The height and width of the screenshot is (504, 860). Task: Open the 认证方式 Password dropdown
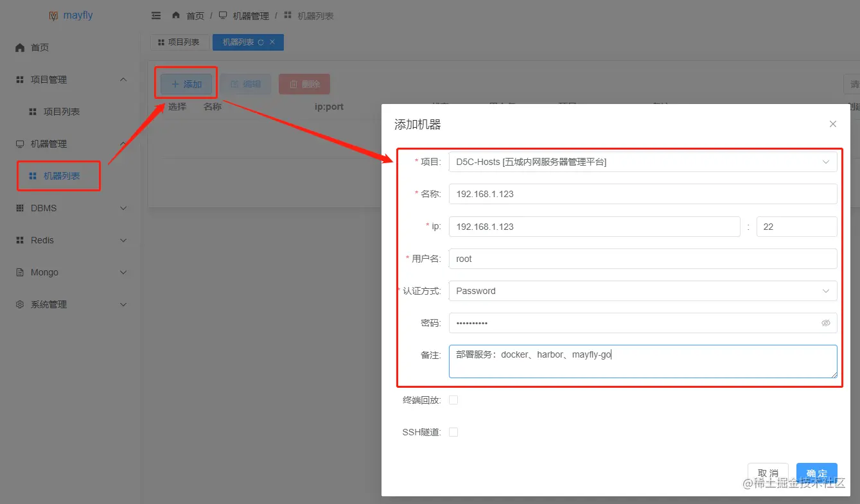[x=643, y=291]
